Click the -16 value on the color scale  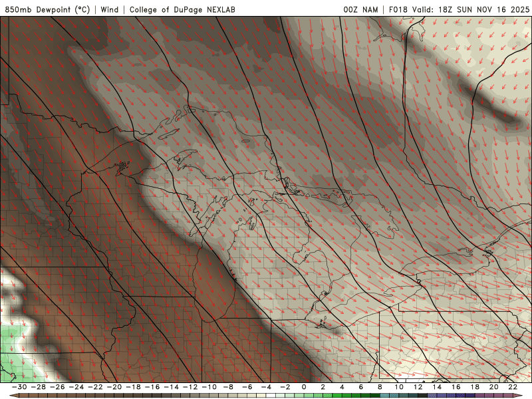pyautogui.click(x=152, y=387)
